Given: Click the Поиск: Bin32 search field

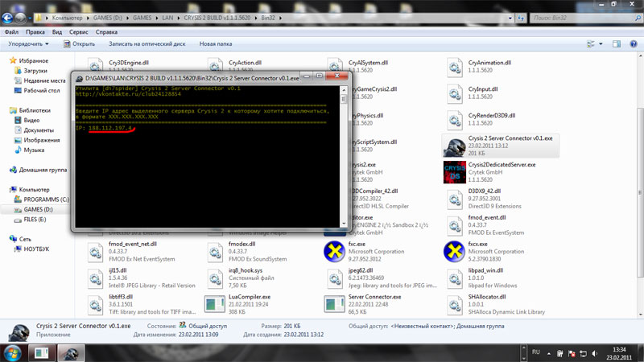Looking at the screenshot, I should pyautogui.click(x=585, y=18).
